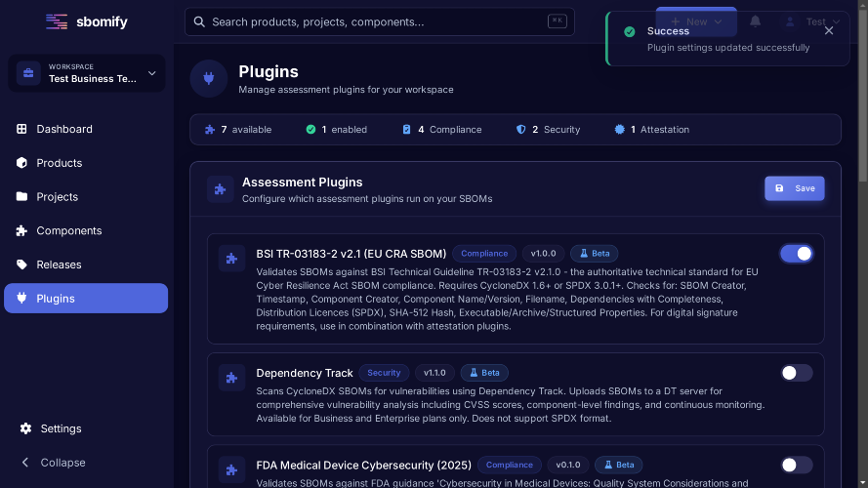Click the puzzle icon next to 7 available
This screenshot has height=488, width=868.
(210, 130)
